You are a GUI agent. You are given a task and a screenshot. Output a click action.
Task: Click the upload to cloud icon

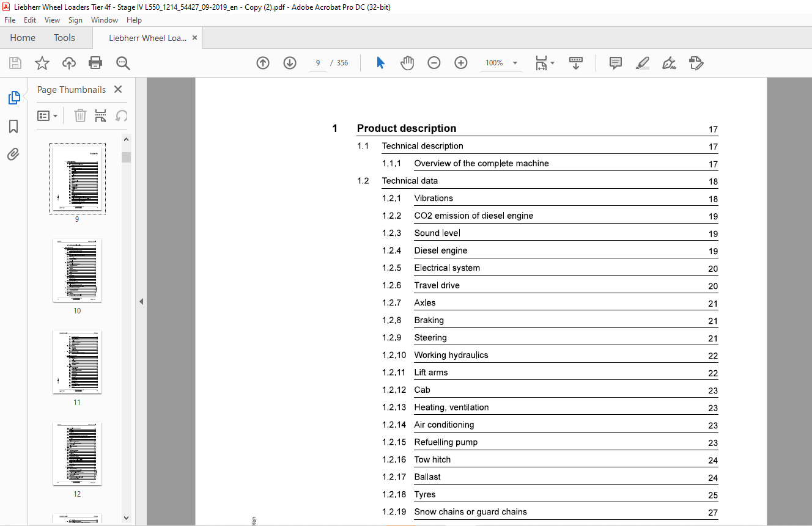[x=69, y=63]
